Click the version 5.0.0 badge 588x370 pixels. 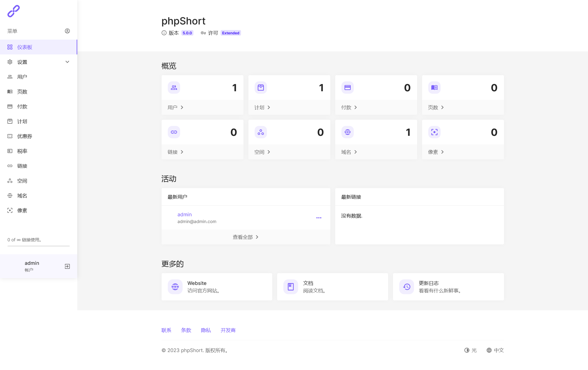point(187,33)
